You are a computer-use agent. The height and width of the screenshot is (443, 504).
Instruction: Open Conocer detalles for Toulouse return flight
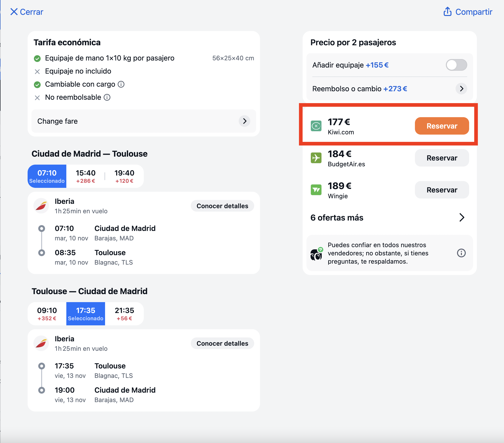pos(222,344)
